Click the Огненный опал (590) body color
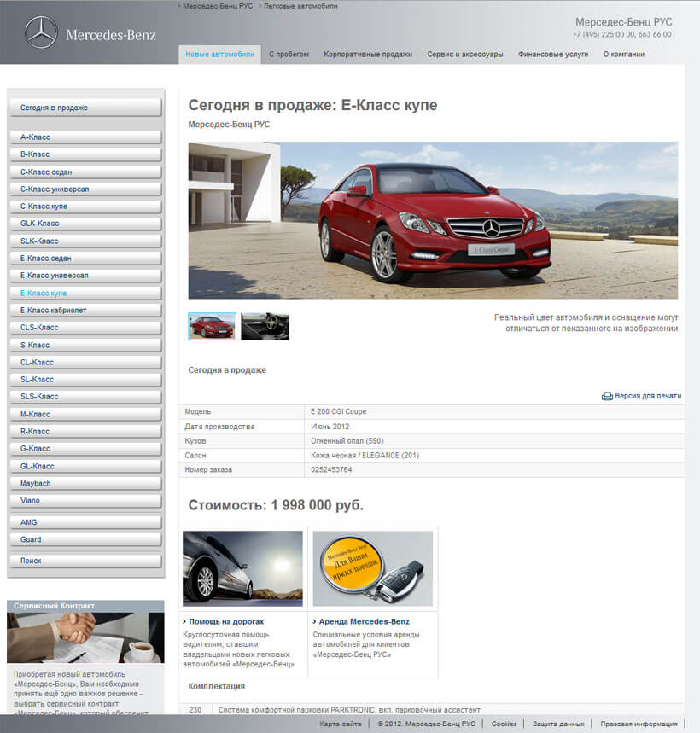Screen dimensions: 700x733 tap(347, 441)
